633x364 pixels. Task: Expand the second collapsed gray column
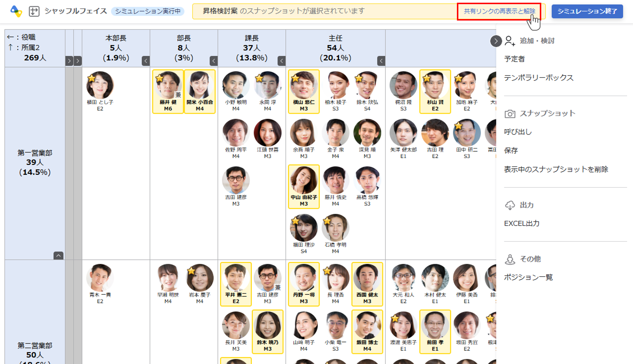pyautogui.click(x=78, y=61)
